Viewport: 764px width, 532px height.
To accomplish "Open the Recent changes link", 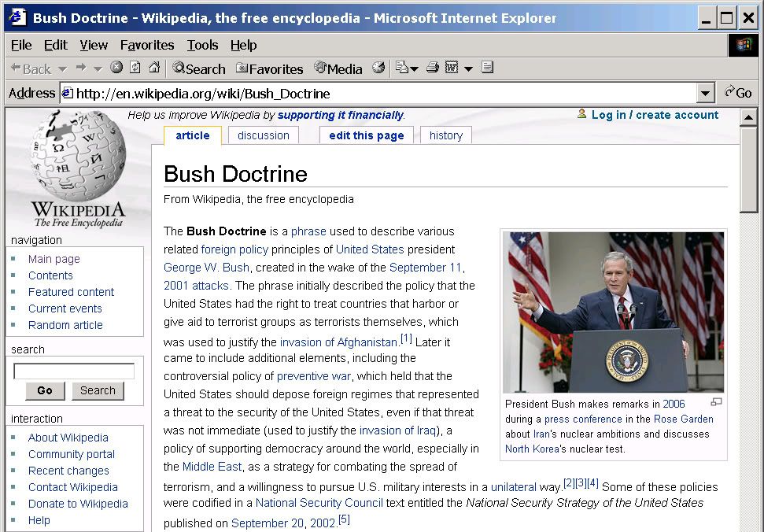I will (68, 471).
